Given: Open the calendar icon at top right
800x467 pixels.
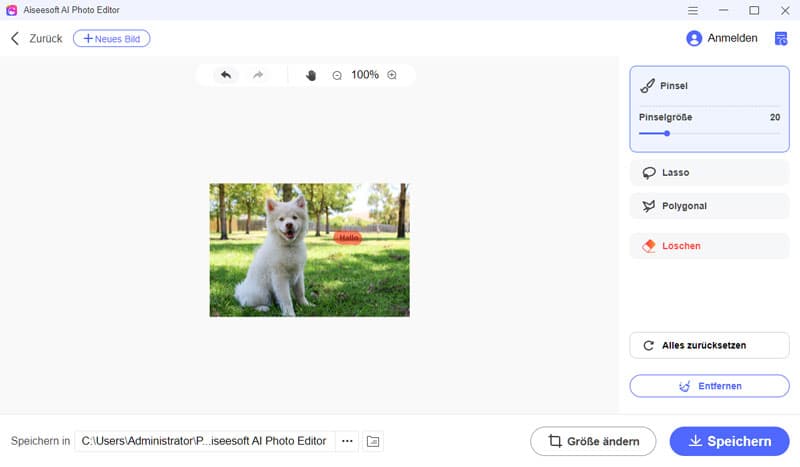Looking at the screenshot, I should (781, 38).
